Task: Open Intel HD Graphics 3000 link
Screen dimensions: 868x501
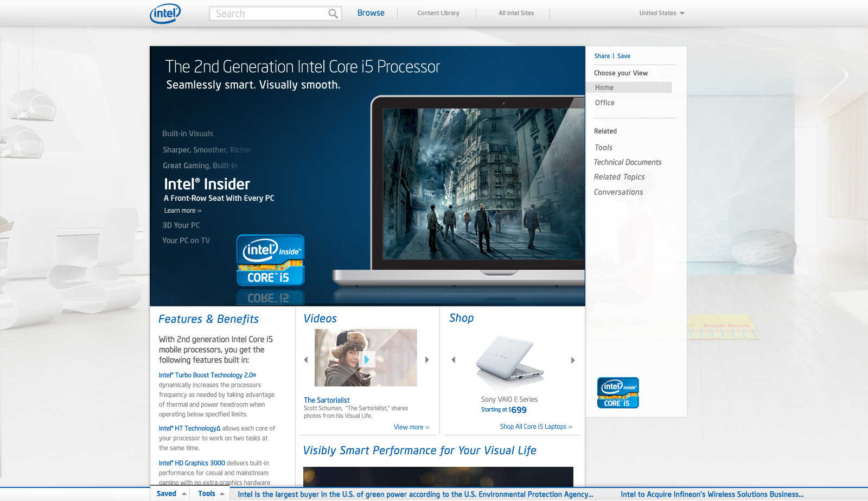Action: click(x=192, y=463)
